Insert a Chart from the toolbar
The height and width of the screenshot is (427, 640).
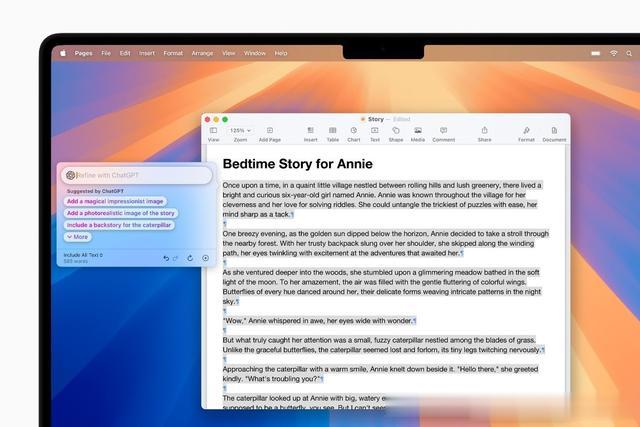point(353,131)
